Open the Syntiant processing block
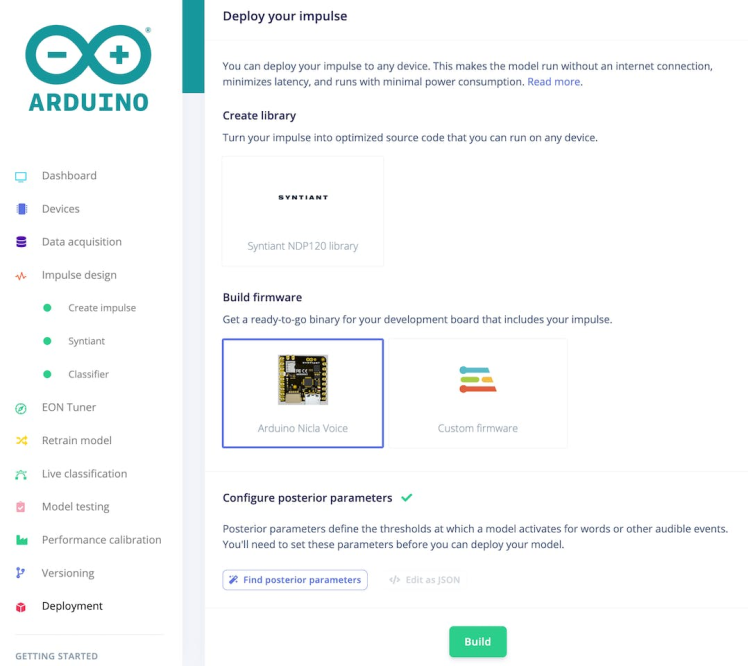This screenshot has width=748, height=666. 86,341
